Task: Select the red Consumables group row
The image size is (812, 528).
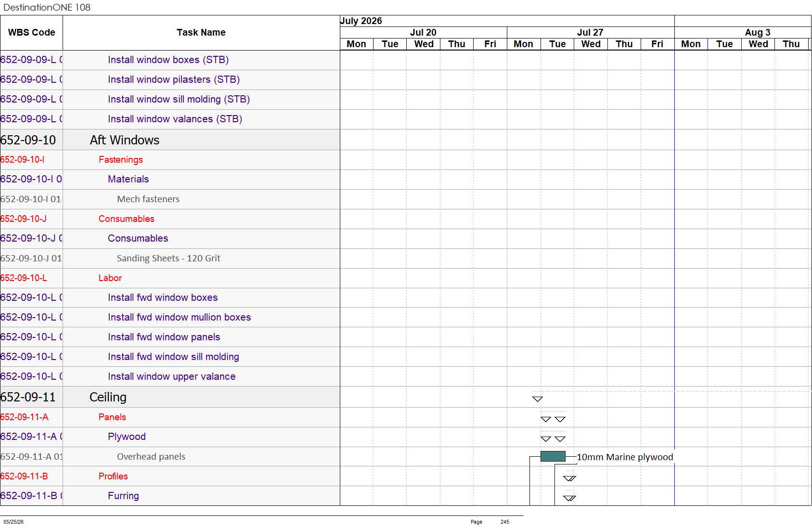Action: click(x=170, y=219)
